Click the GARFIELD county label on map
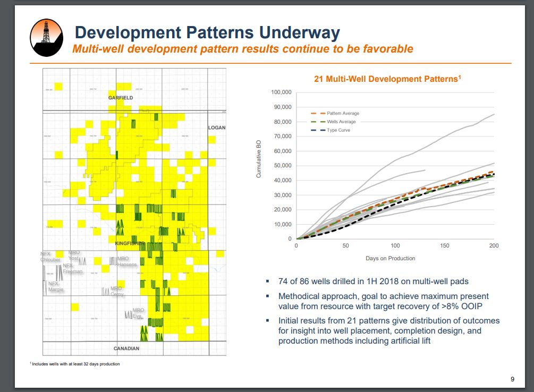The image size is (534, 392). 121,98
